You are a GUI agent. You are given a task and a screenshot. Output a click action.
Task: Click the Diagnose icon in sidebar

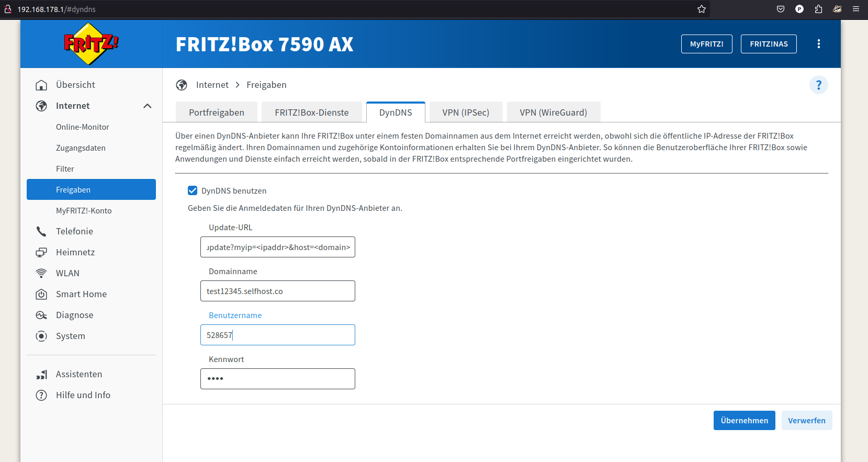(41, 315)
